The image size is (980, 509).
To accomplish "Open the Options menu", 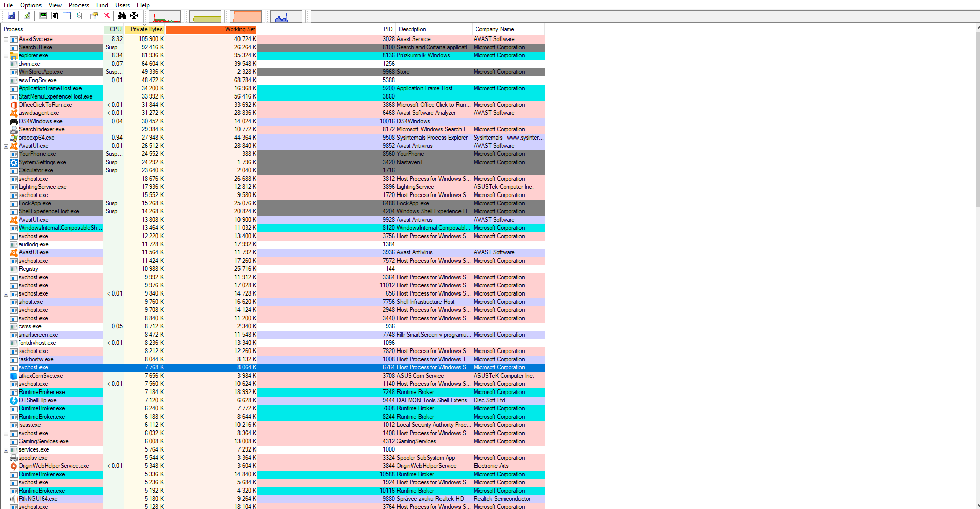I will (31, 5).
